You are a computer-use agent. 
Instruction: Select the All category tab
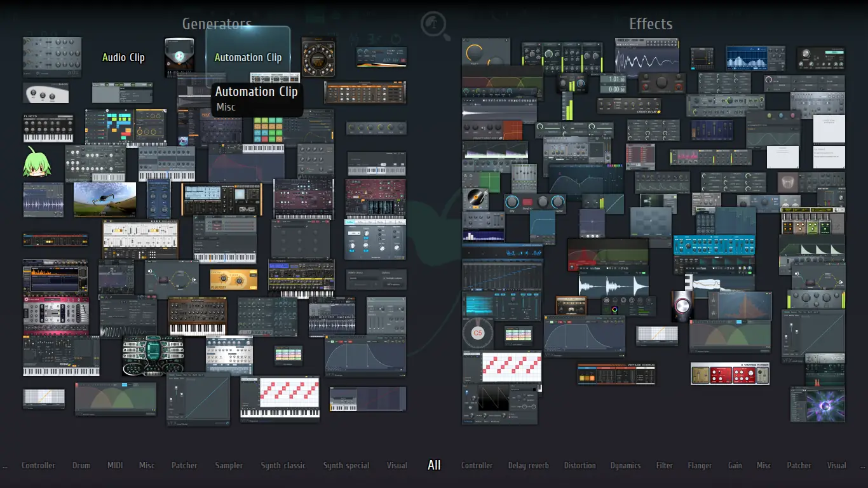tap(435, 465)
